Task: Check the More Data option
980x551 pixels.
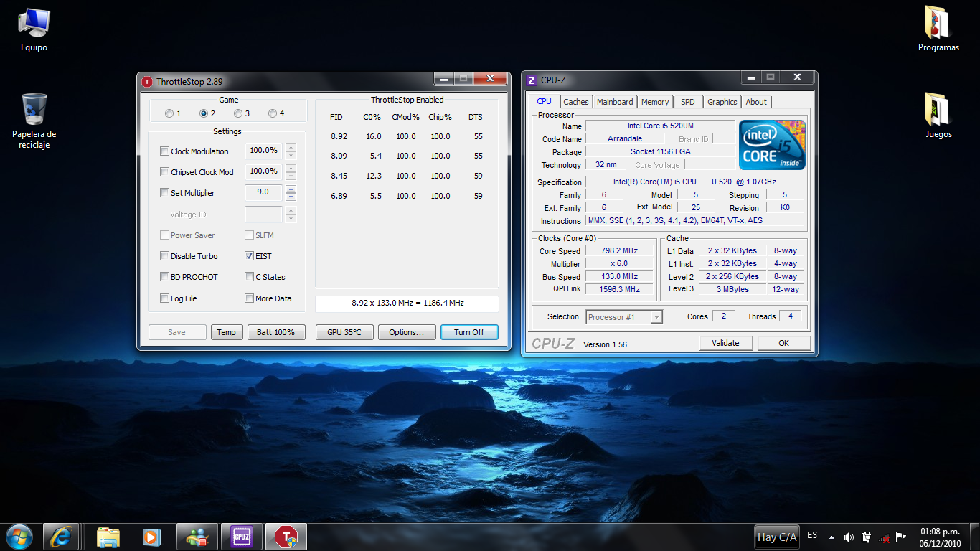Action: click(x=249, y=298)
